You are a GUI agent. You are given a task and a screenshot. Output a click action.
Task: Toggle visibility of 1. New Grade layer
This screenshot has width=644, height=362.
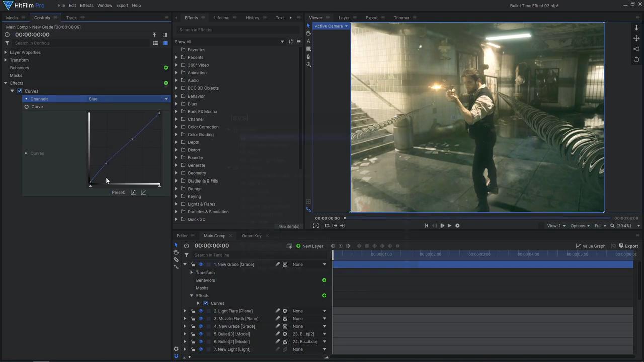coord(201,265)
